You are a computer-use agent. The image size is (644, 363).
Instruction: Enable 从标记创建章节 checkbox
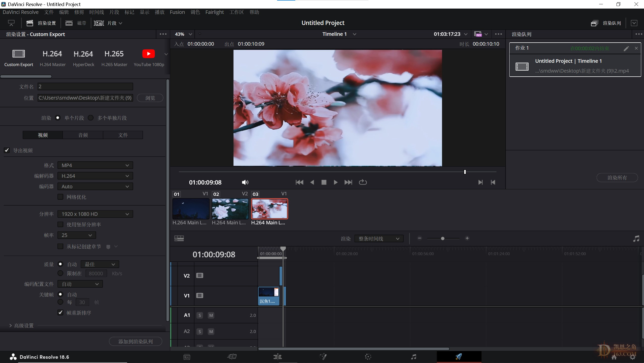(x=60, y=246)
